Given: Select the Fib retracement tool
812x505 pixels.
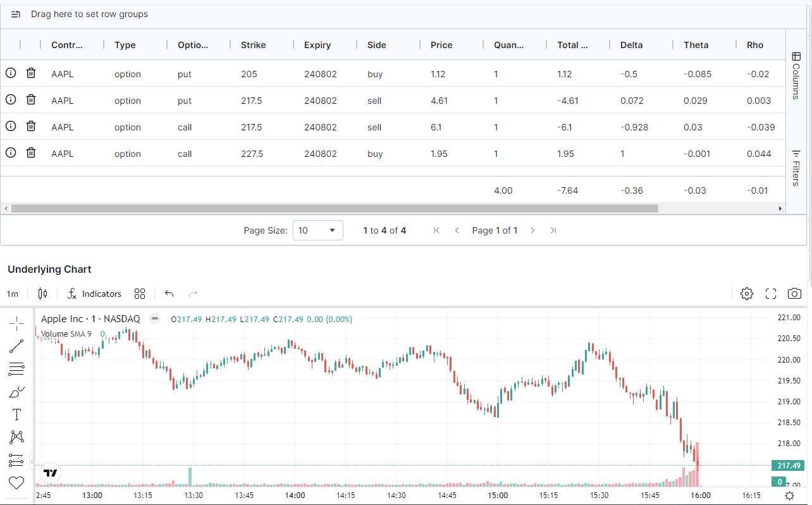Looking at the screenshot, I should pos(16,369).
